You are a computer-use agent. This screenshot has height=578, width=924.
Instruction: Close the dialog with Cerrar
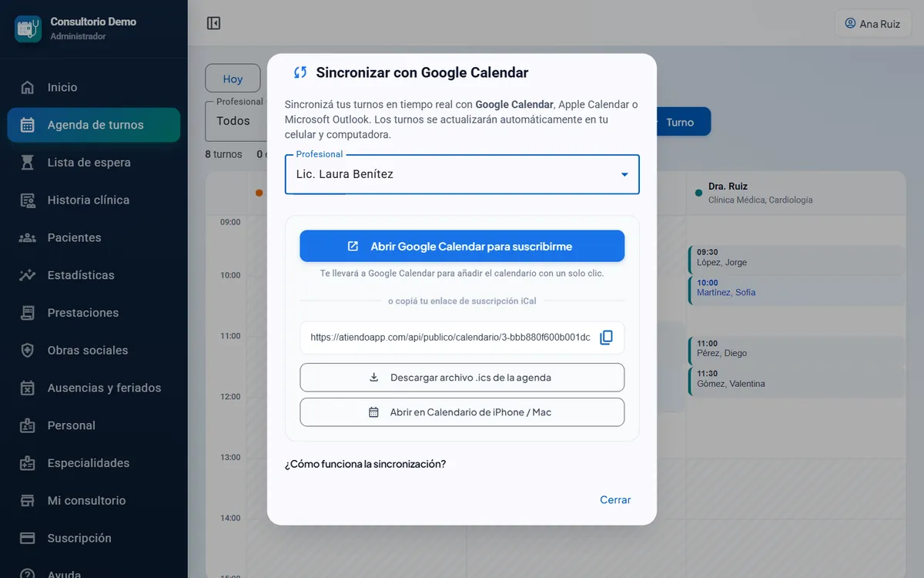(615, 500)
